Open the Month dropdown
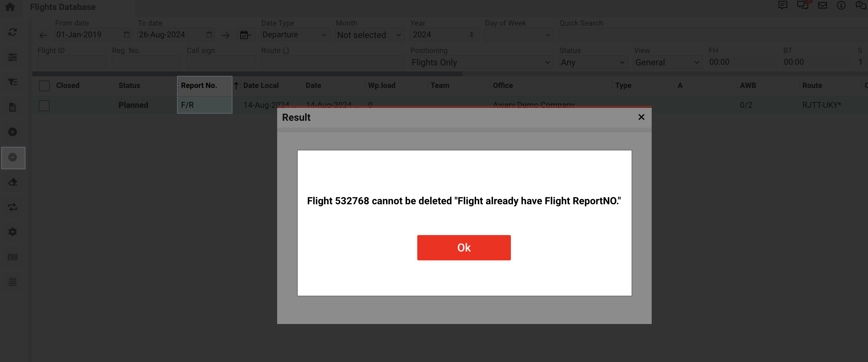 click(x=369, y=35)
